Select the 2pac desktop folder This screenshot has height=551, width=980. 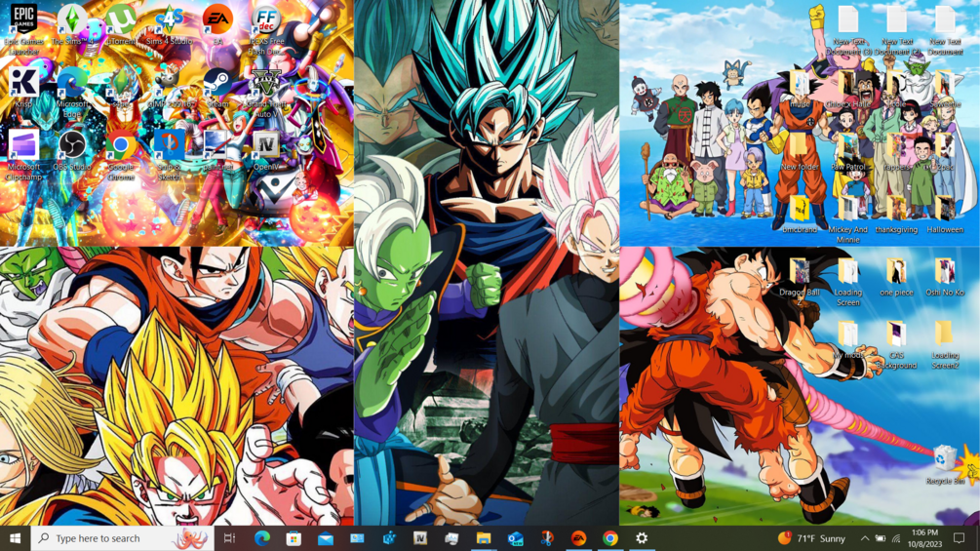945,151
